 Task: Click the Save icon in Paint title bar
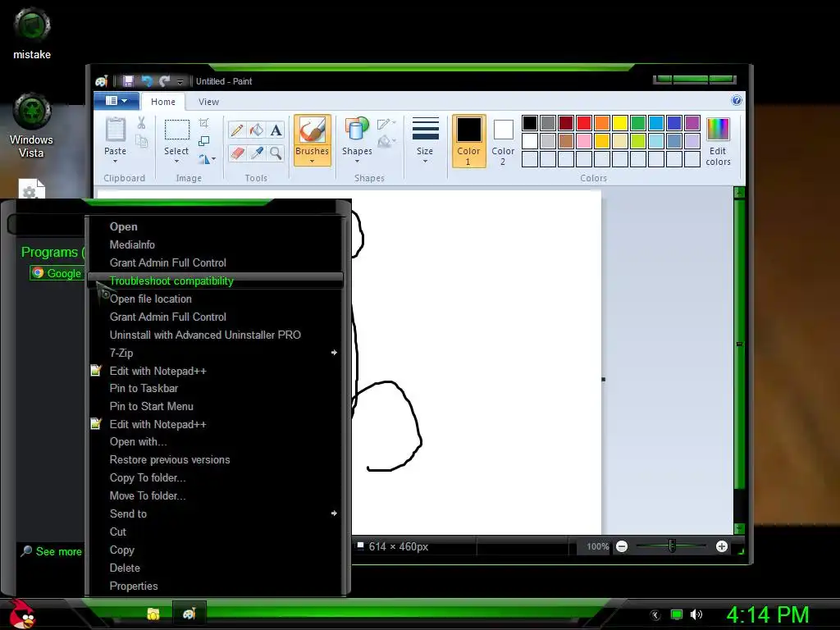coord(128,81)
